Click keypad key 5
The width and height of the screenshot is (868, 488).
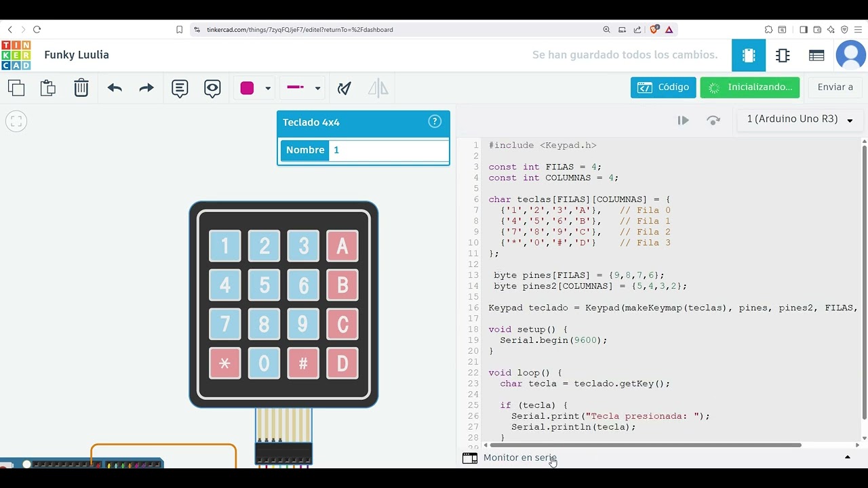point(264,285)
